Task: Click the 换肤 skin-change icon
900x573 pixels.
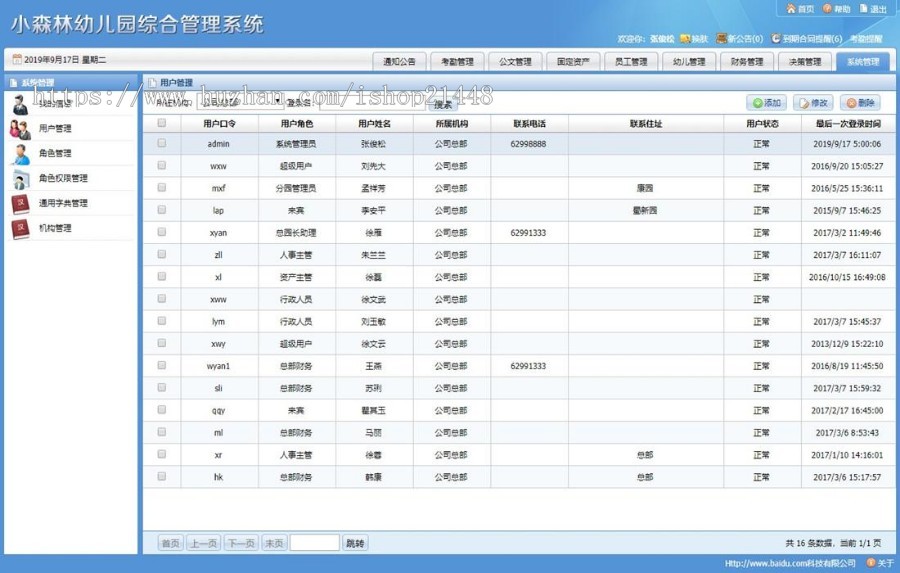Action: click(685, 38)
